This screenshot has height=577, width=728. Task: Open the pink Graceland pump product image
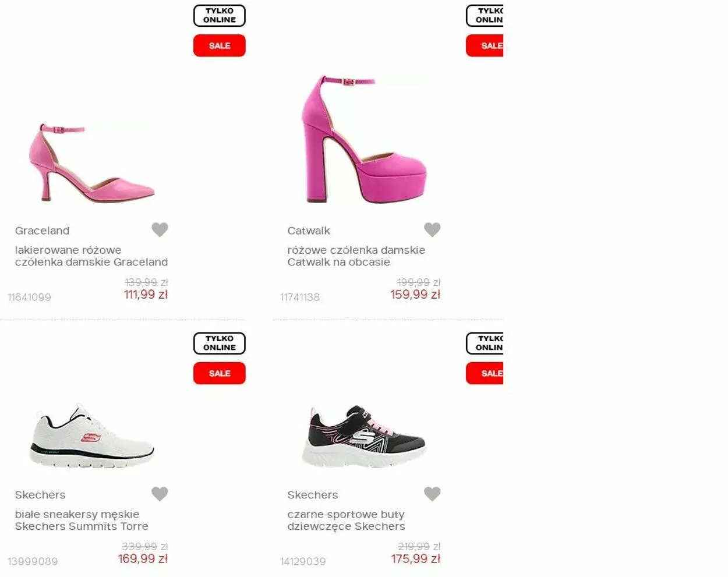coord(91,163)
